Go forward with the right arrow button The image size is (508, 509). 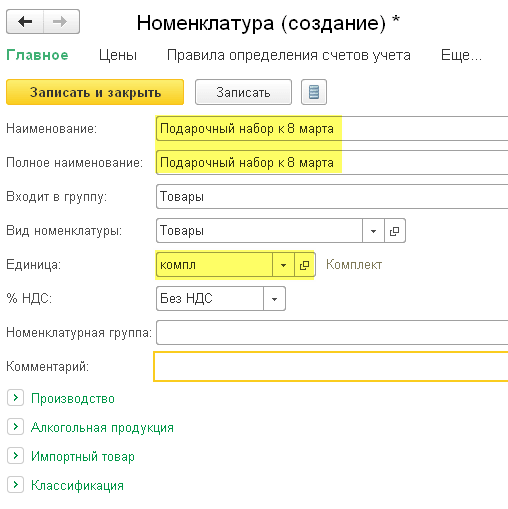tap(61, 22)
